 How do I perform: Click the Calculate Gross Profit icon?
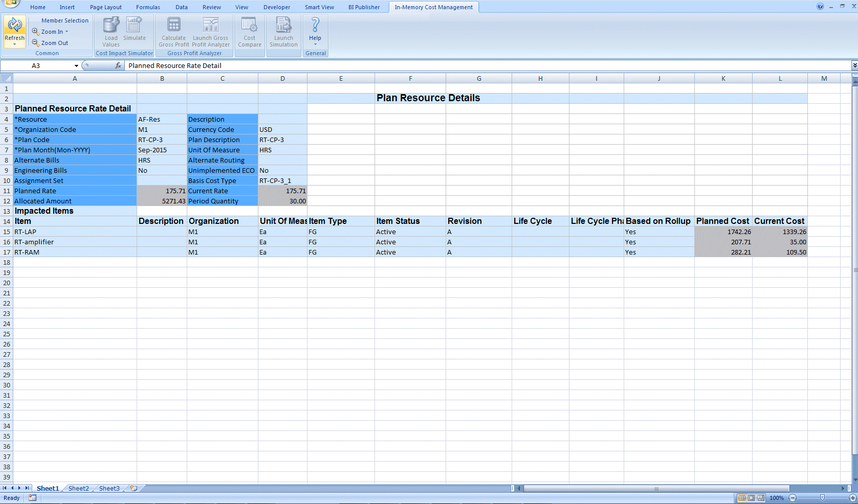click(x=174, y=25)
